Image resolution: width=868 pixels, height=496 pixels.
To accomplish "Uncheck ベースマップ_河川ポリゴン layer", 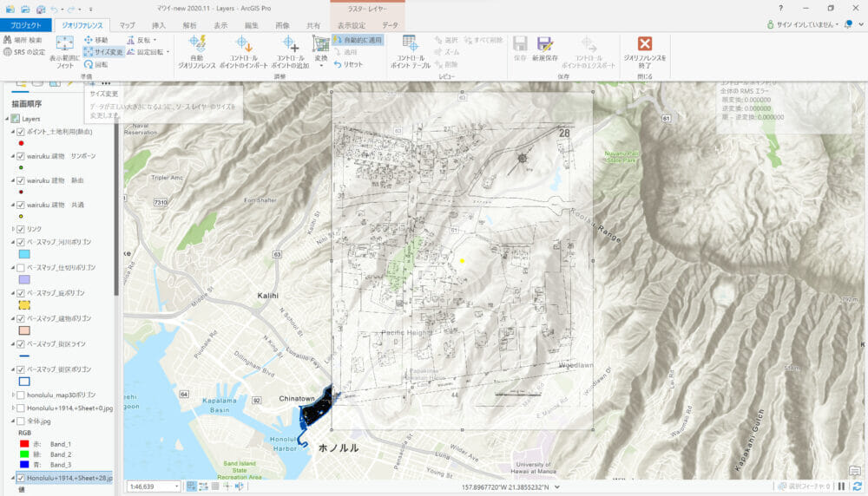I will (21, 242).
